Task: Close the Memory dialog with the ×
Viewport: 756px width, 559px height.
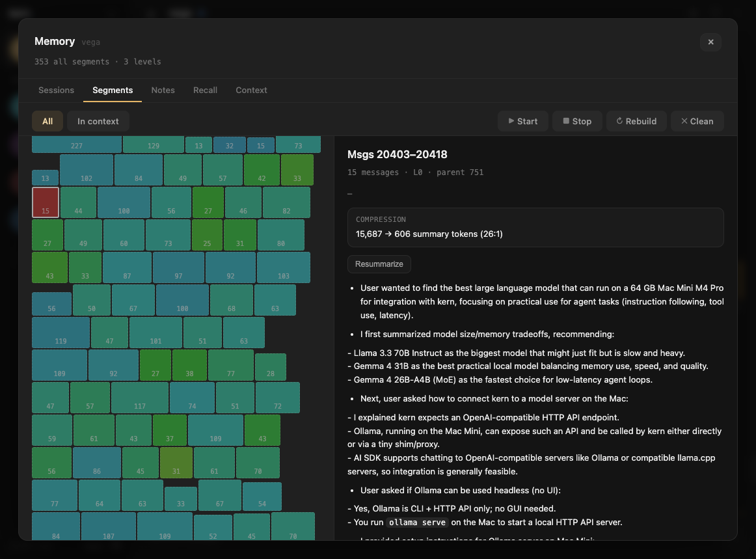Action: pyautogui.click(x=710, y=42)
